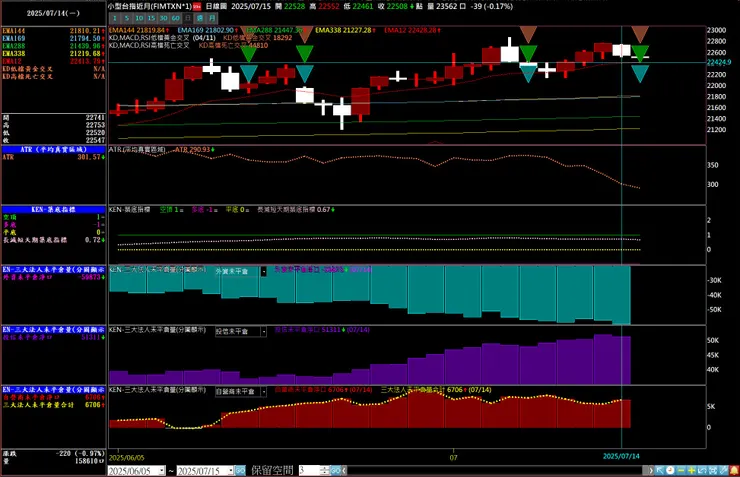Click the scrollbar left arrow at bottom

[345, 470]
